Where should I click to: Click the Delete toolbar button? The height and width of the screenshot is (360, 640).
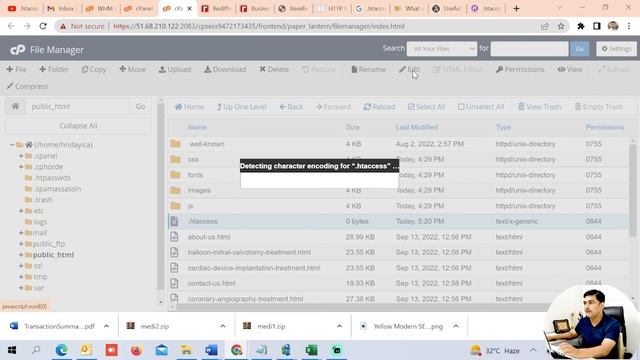[274, 69]
